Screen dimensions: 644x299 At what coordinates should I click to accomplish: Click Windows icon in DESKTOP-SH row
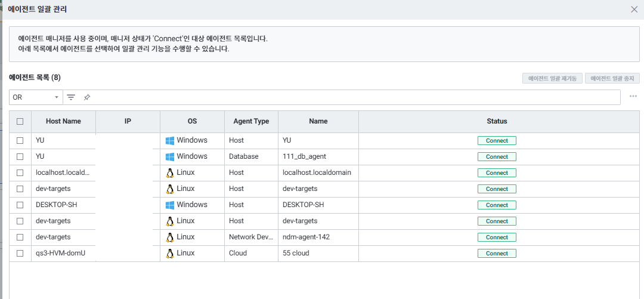pos(171,205)
